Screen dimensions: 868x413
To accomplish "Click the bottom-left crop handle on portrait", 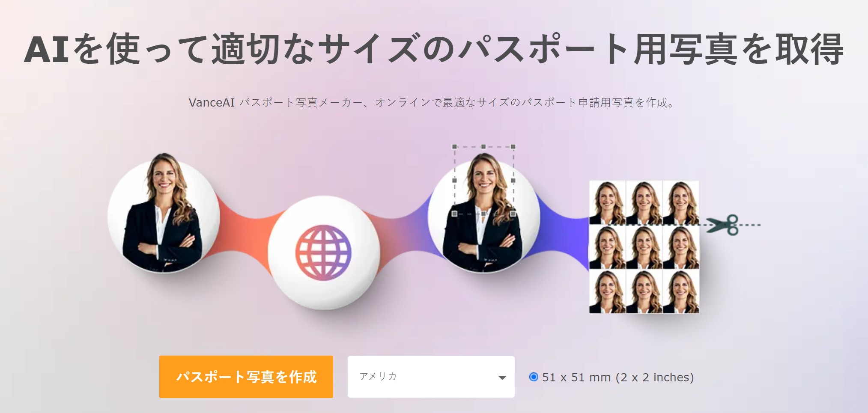I will coord(454,213).
